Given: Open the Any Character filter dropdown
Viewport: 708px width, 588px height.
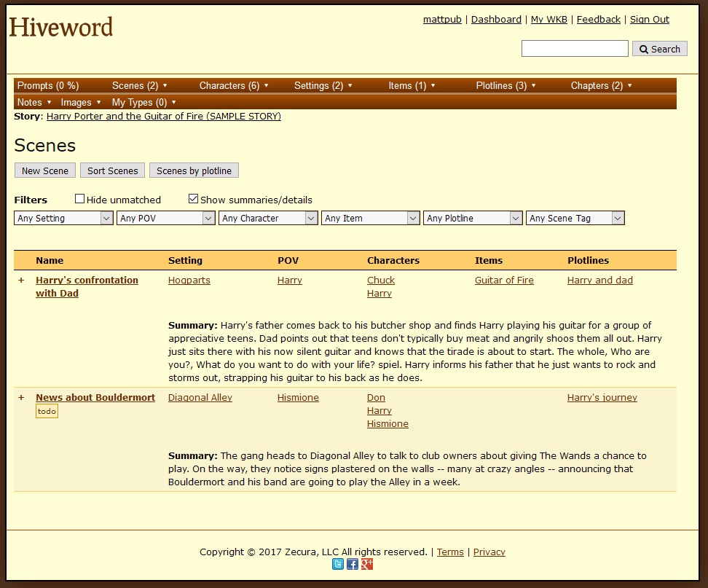Looking at the screenshot, I should [x=268, y=218].
